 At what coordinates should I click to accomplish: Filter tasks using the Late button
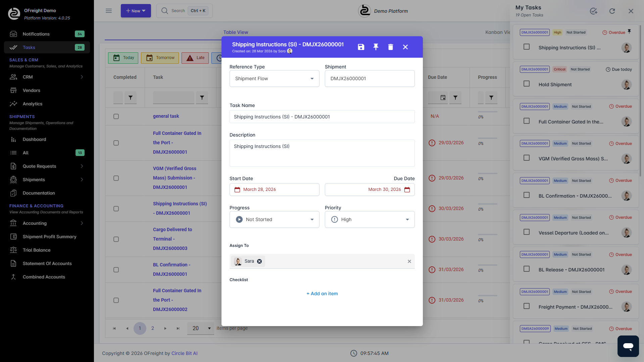coord(195,58)
